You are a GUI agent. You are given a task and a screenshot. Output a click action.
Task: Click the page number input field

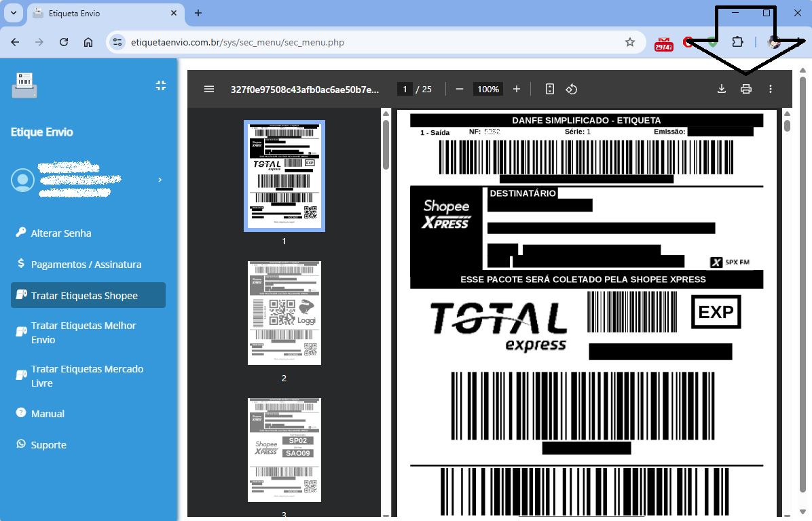(405, 89)
